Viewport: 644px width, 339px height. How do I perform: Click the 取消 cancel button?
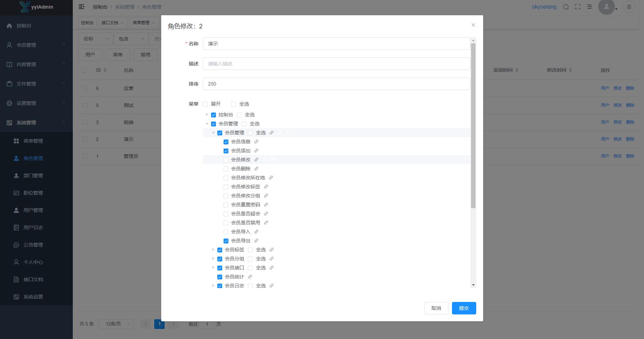(436, 308)
